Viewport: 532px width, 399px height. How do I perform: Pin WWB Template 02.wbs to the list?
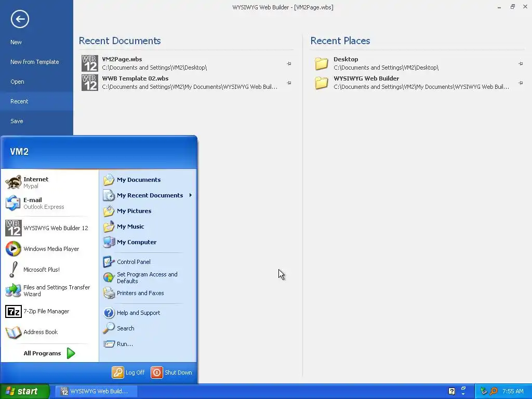coord(289,83)
